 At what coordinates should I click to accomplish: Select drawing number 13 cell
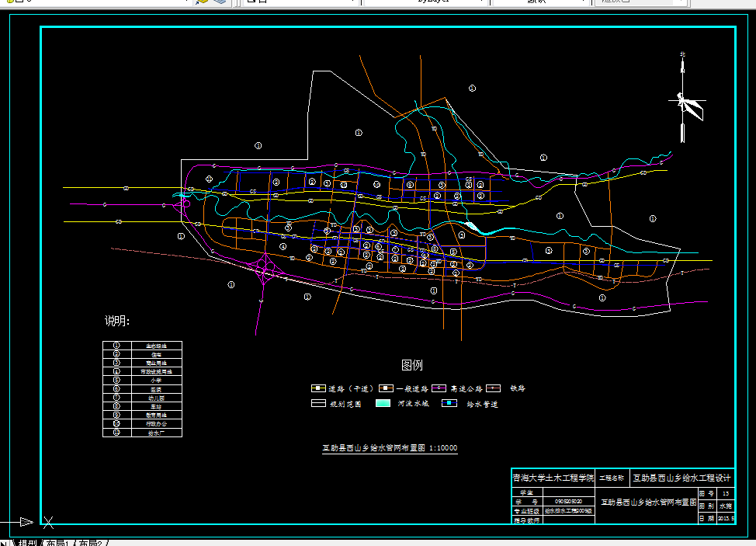click(726, 493)
